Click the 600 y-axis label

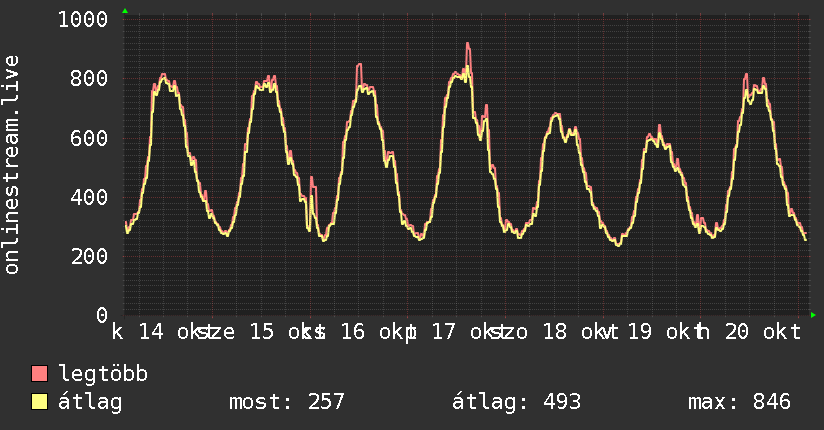coord(89,138)
